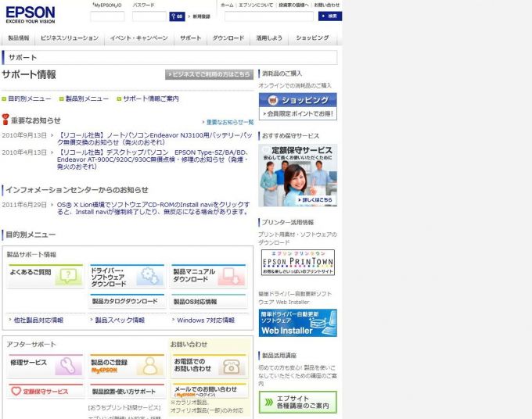Open the おうちプリント訪問サービス link

point(124,407)
